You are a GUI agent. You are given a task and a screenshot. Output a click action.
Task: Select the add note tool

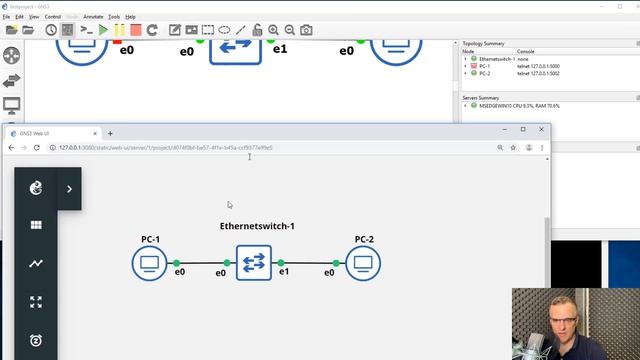pos(175,30)
